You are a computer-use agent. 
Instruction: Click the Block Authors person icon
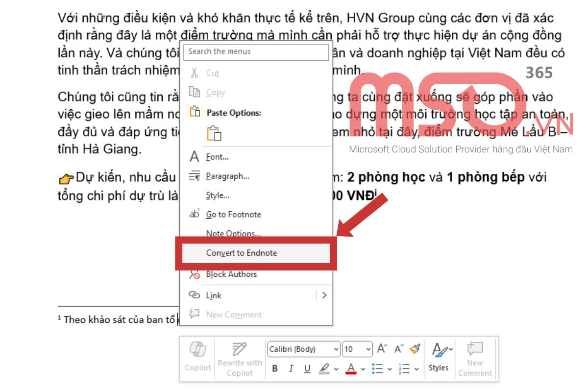195,274
